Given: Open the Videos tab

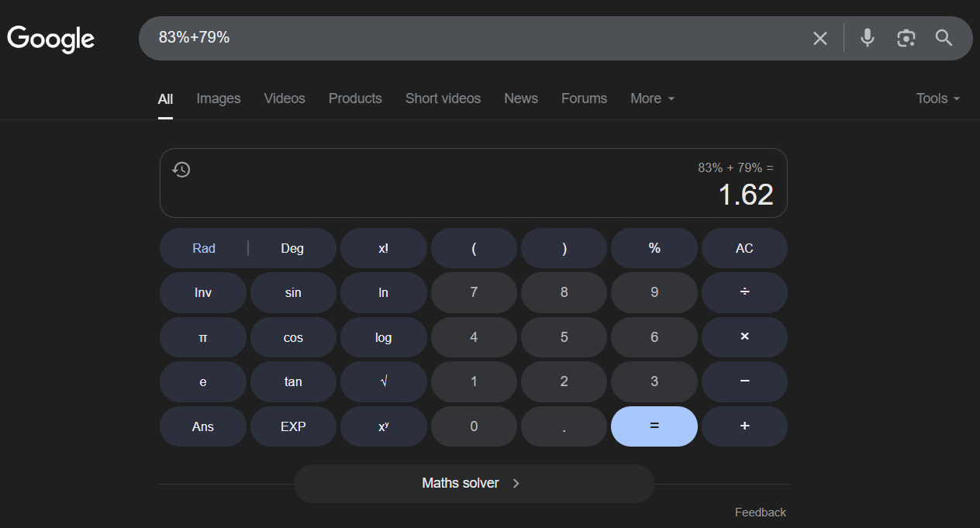Looking at the screenshot, I should point(285,98).
